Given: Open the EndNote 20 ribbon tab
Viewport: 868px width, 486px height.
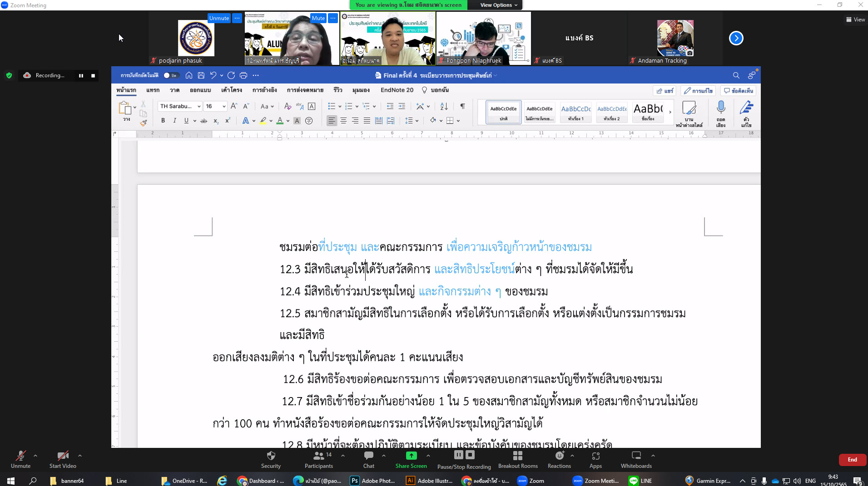Looking at the screenshot, I should tap(397, 90).
